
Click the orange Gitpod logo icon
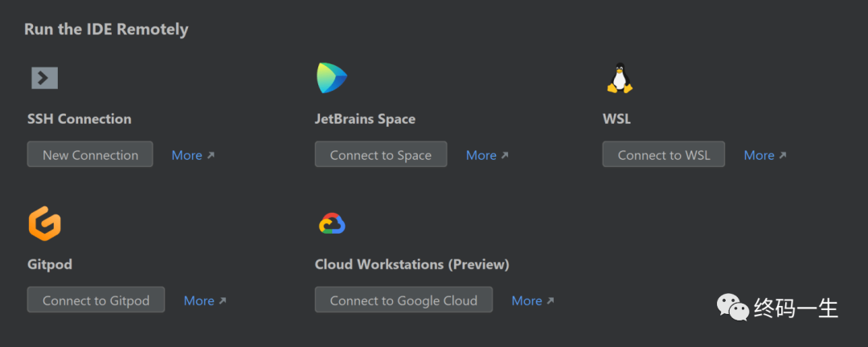(x=44, y=223)
